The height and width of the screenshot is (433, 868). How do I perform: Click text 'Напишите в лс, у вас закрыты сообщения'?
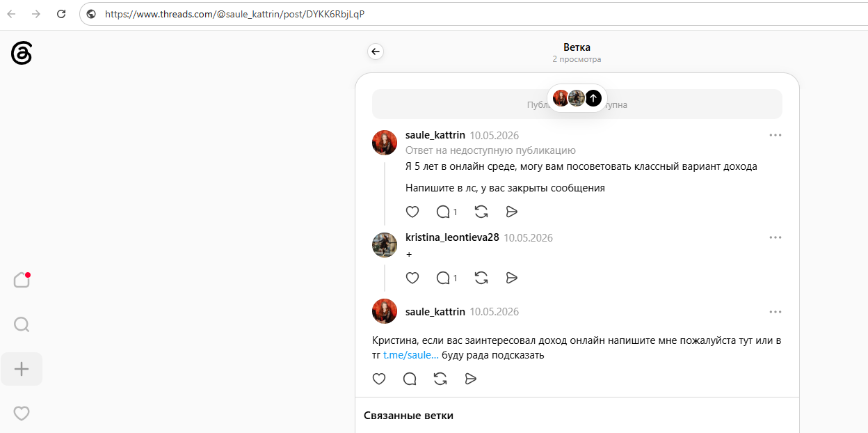click(505, 188)
